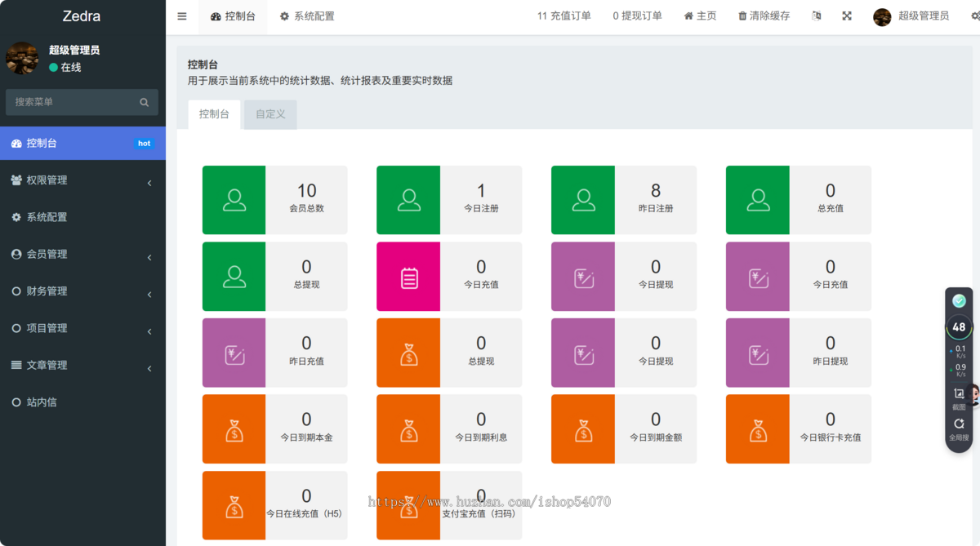Click the green user icon on 昨日注册 card

point(583,200)
